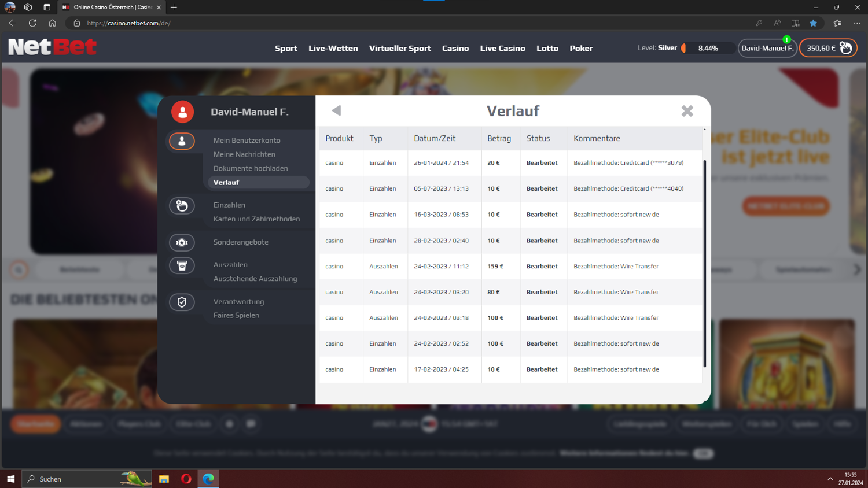Click the user account icon in sidebar
The width and height of the screenshot is (868, 488).
(x=182, y=141)
